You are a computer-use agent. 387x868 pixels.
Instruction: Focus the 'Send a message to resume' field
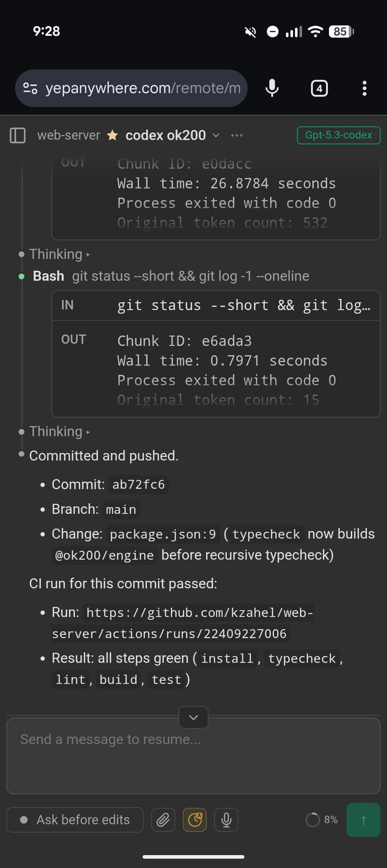193,756
